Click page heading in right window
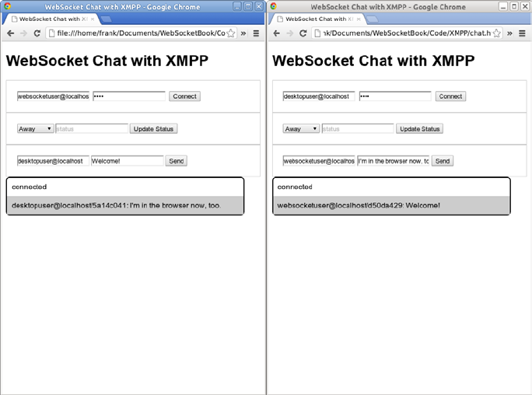 tap(373, 61)
